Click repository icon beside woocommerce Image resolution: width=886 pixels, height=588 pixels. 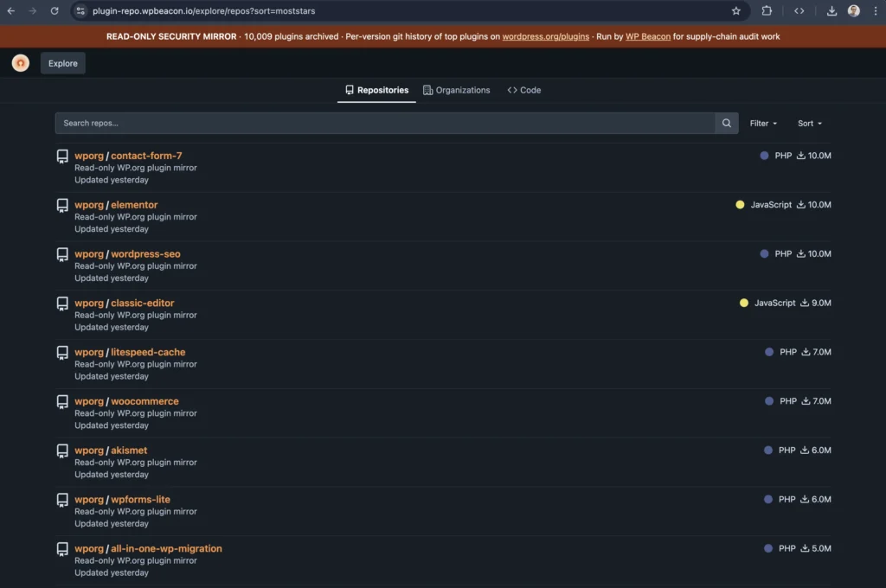pyautogui.click(x=62, y=402)
